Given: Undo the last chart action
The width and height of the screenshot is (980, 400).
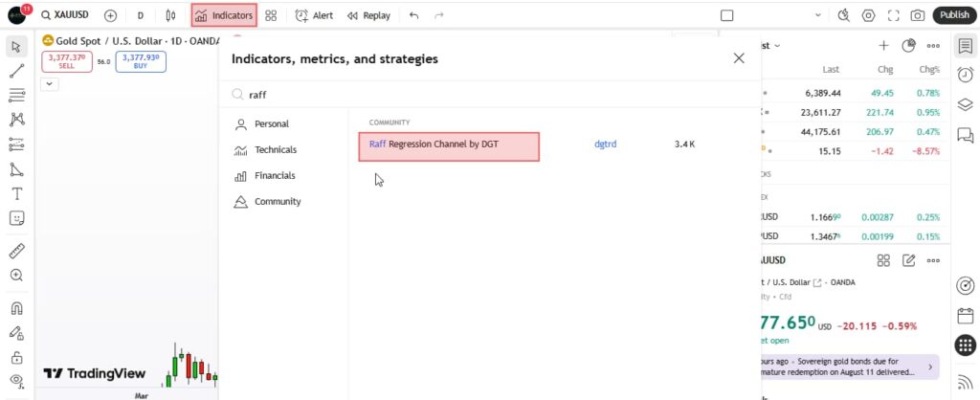Looking at the screenshot, I should [413, 15].
